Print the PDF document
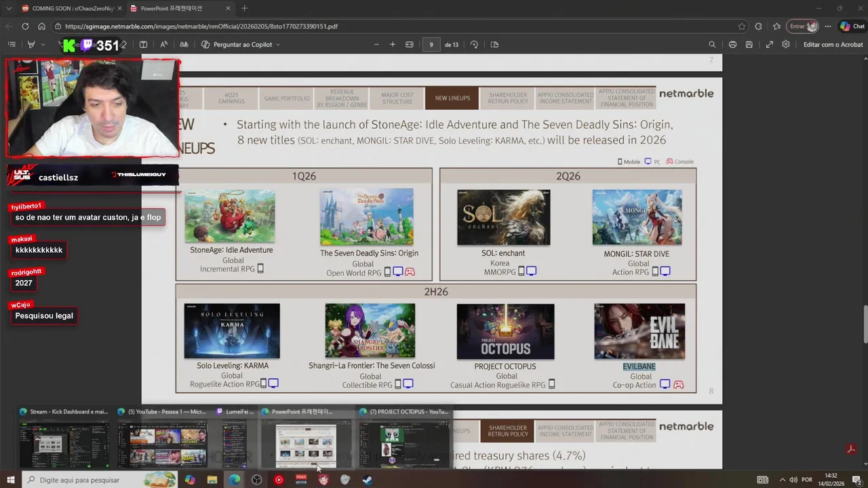The height and width of the screenshot is (488, 868). [732, 45]
